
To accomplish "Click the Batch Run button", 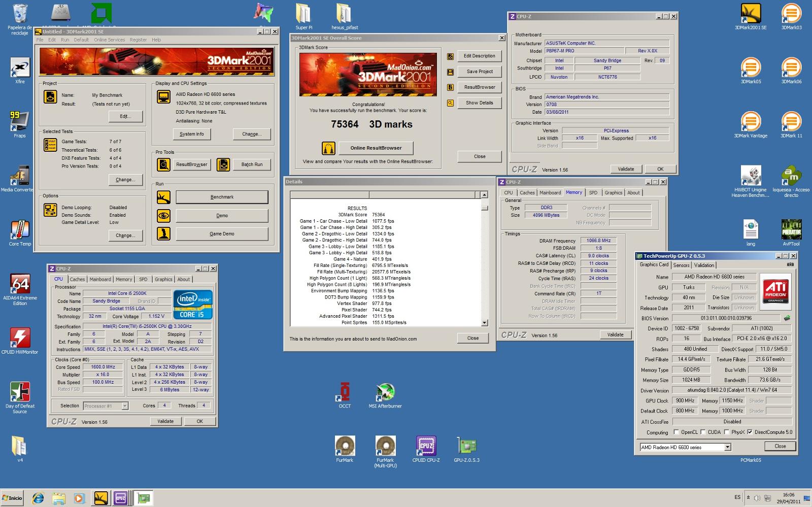I will point(252,164).
